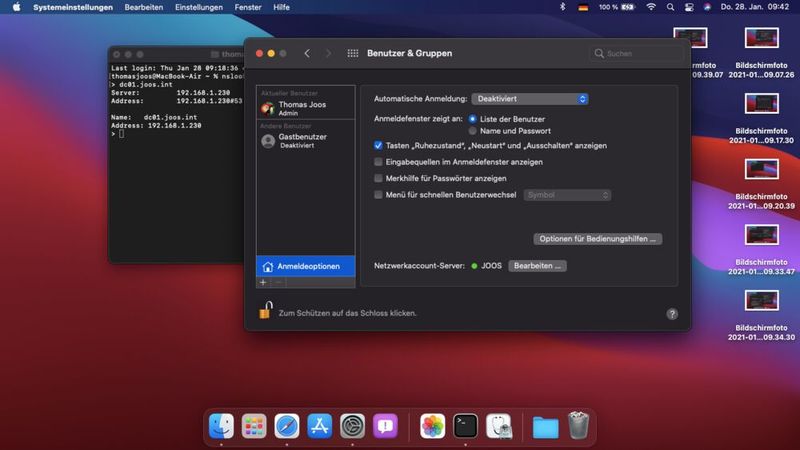800x450 pixels.
Task: Select user Thomas Joos in sidebar
Action: [306, 108]
